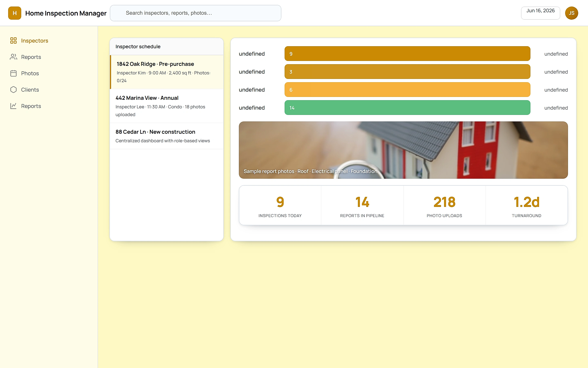The width and height of the screenshot is (588, 368).
Task: Open the sample report photos house image
Action: 403,150
